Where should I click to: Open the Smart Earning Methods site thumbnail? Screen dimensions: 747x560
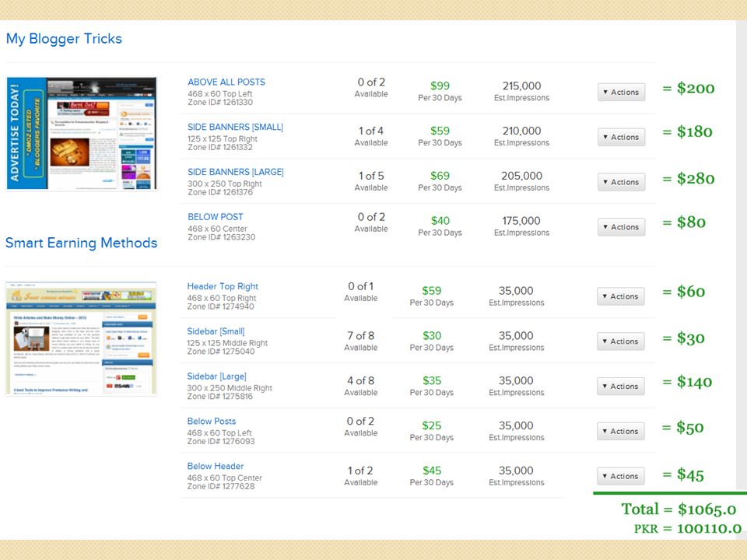(x=81, y=338)
